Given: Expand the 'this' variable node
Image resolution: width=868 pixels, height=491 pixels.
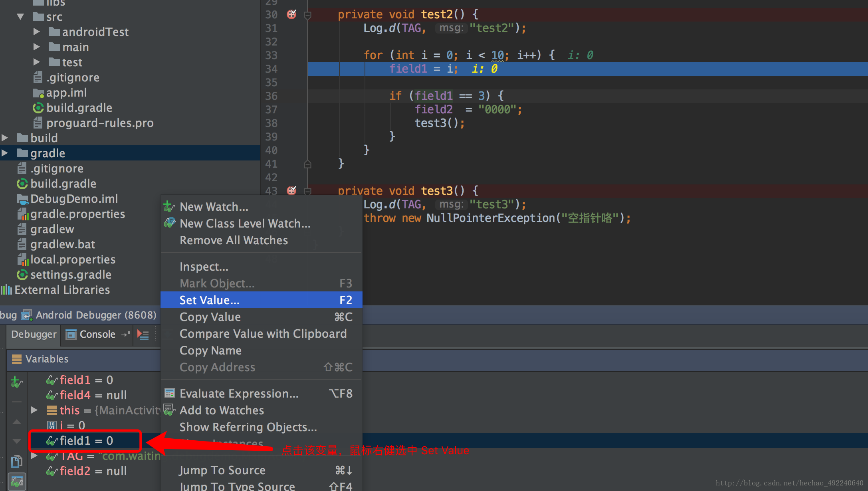Looking at the screenshot, I should click(34, 410).
